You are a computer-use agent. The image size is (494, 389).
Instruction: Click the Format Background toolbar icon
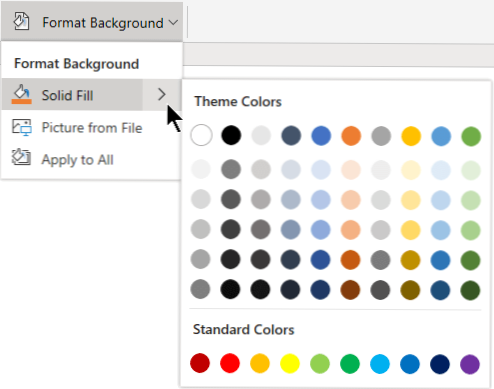click(x=21, y=22)
